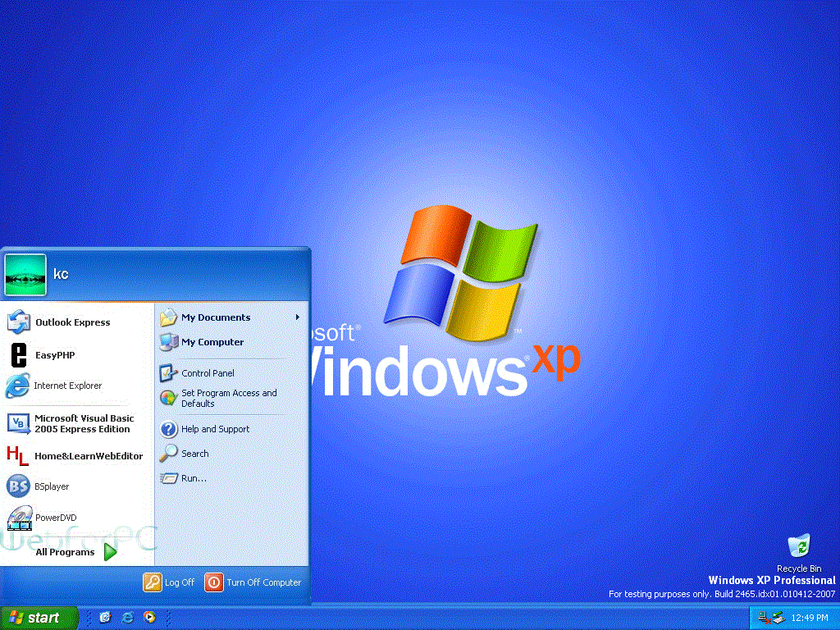840x630 pixels.
Task: Click the Log Off key icon
Action: (152, 582)
